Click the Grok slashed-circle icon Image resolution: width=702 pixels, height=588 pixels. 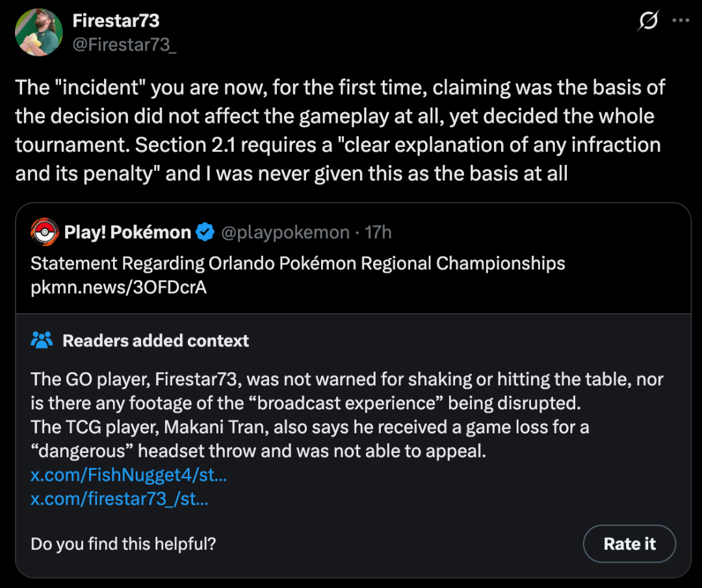tap(647, 21)
